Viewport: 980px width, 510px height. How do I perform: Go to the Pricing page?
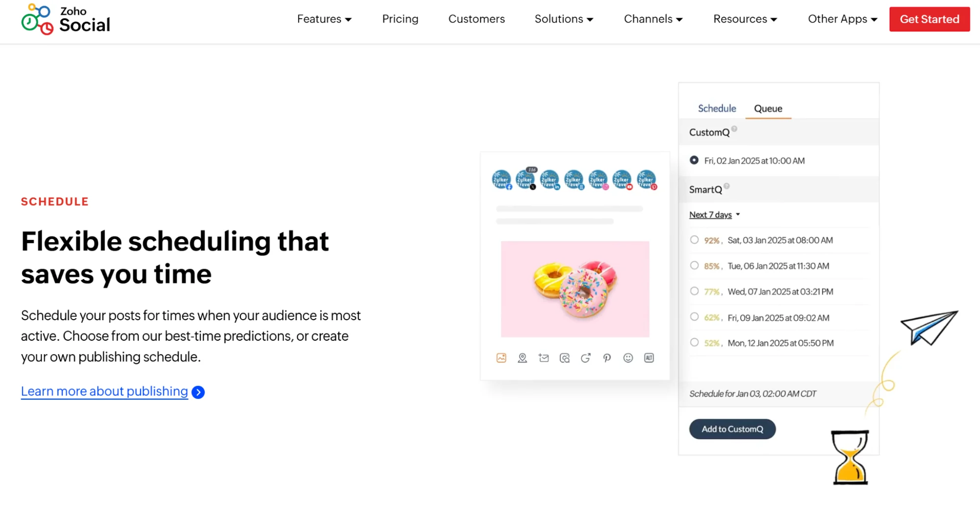pos(400,19)
